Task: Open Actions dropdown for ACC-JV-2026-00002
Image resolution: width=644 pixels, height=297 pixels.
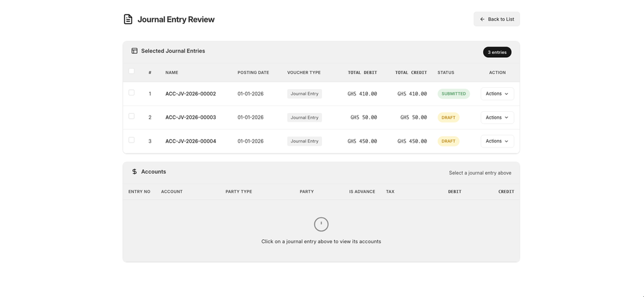Action: pyautogui.click(x=497, y=94)
